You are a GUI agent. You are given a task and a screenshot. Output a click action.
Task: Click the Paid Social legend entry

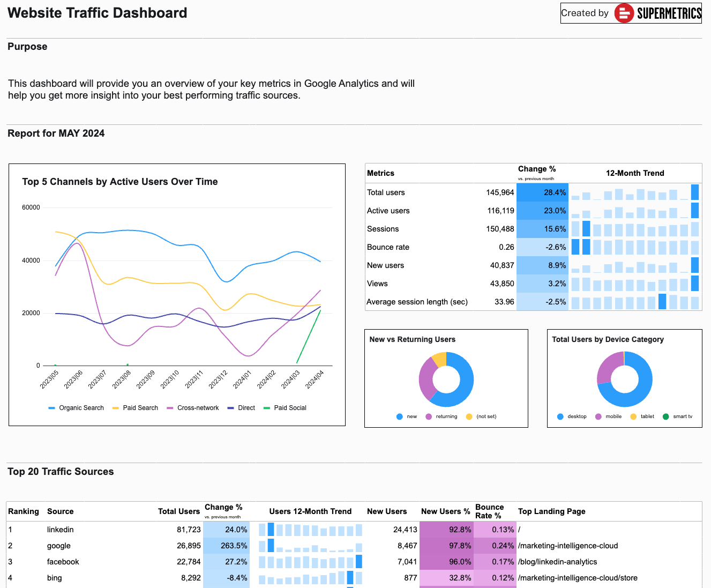[x=285, y=408]
